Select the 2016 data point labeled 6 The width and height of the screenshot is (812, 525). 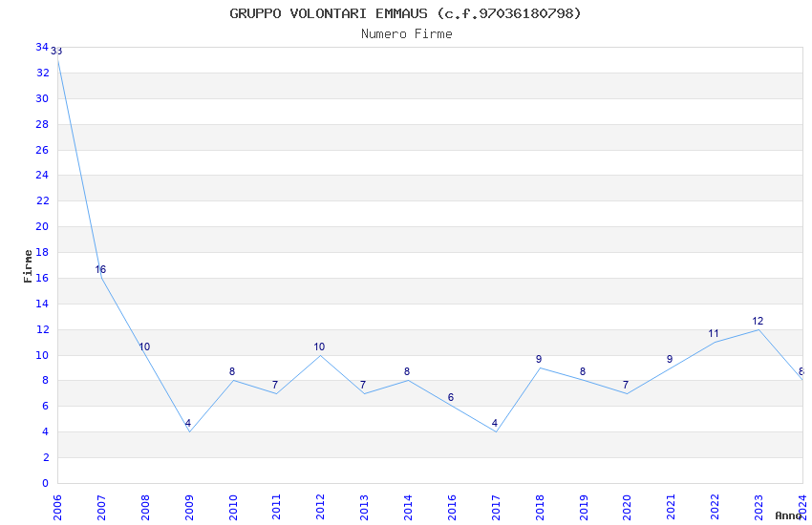point(451,406)
